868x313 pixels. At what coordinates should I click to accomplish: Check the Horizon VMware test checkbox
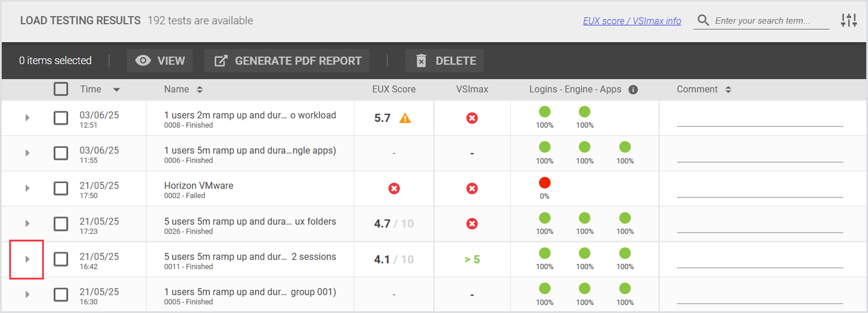point(61,189)
